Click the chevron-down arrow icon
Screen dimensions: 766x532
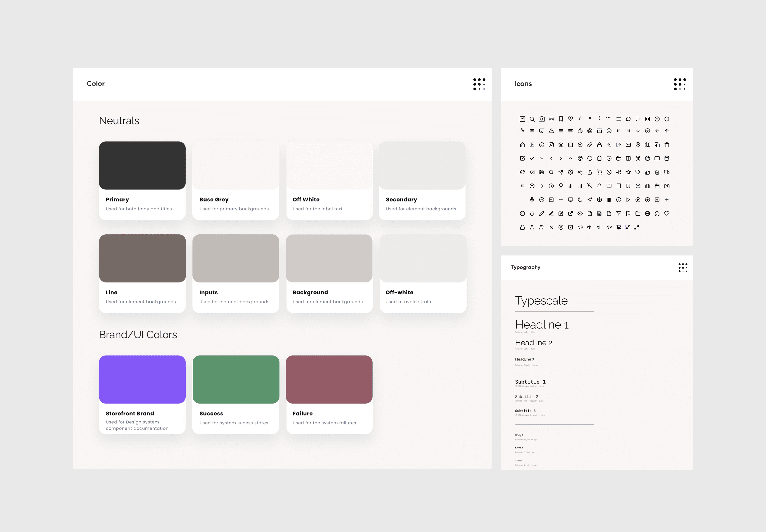pos(542,158)
